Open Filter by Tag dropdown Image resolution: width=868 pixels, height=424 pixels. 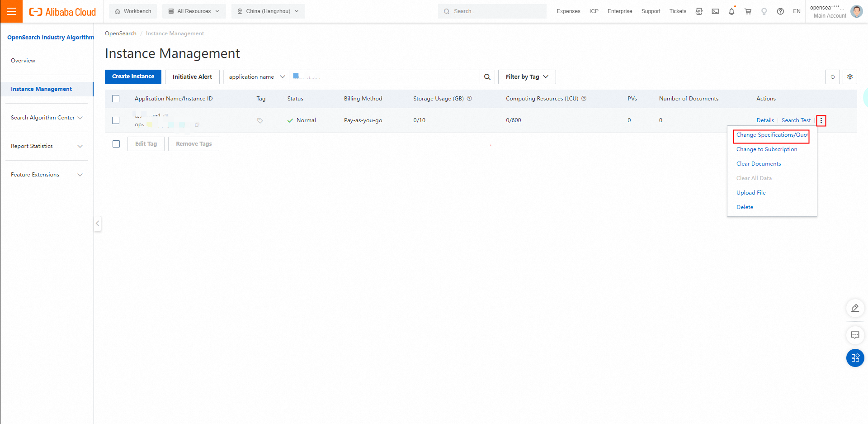point(527,77)
